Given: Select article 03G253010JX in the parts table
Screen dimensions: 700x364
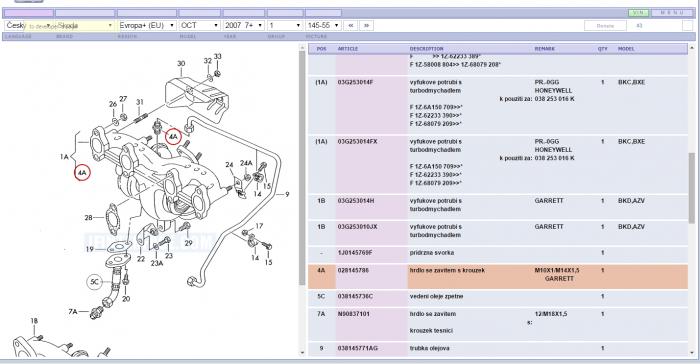Looking at the screenshot, I should pos(357,227).
